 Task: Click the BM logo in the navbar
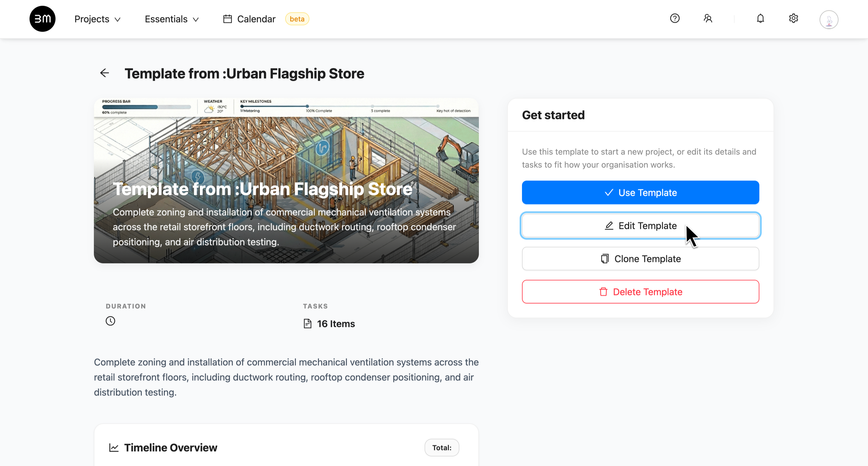[43, 19]
